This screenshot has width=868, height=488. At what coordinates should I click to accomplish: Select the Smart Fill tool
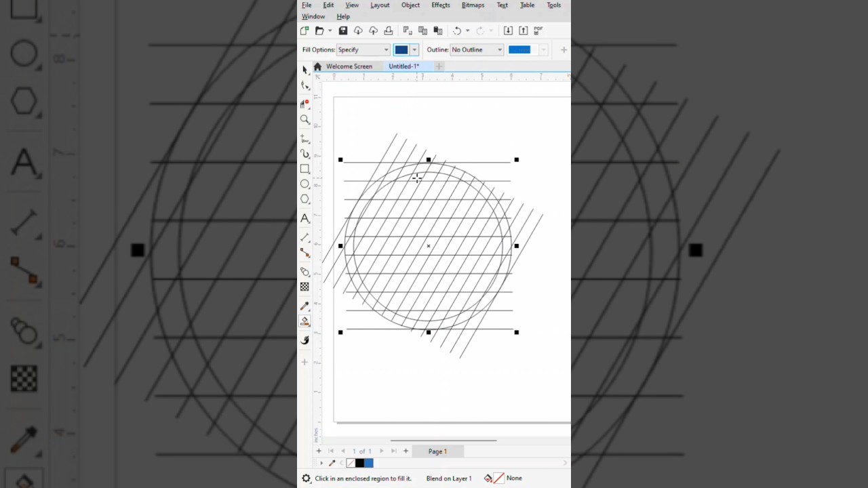click(x=304, y=321)
